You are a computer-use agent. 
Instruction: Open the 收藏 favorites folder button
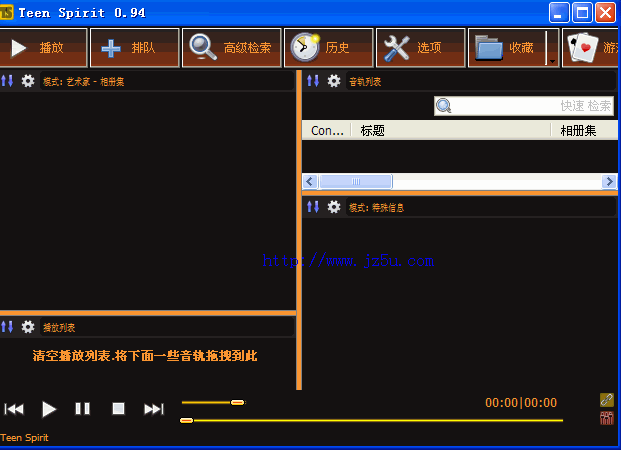pyautogui.click(x=507, y=48)
